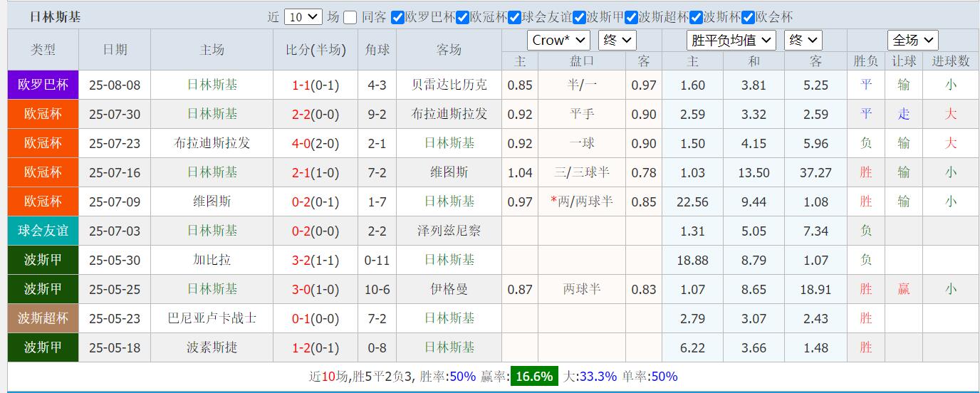Open the recent matches count dropdown showing 10

(303, 17)
